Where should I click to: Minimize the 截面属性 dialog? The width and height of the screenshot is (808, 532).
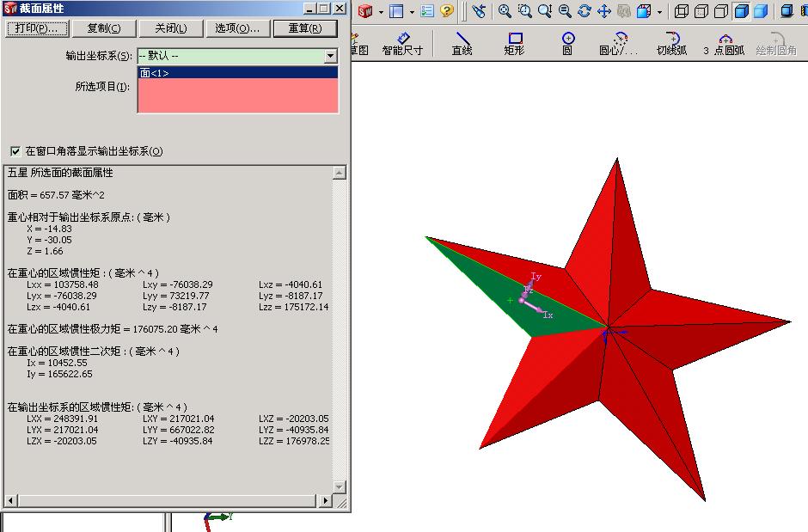pos(309,9)
